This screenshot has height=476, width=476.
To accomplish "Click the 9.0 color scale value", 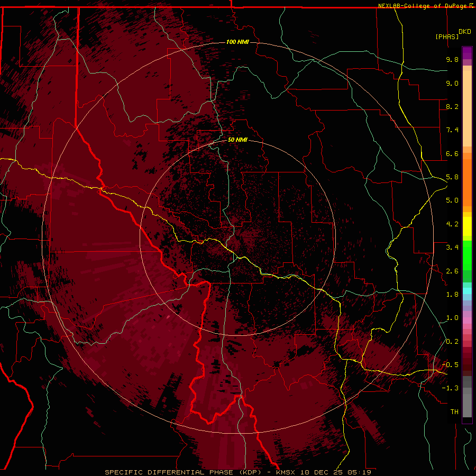I will tap(452, 83).
